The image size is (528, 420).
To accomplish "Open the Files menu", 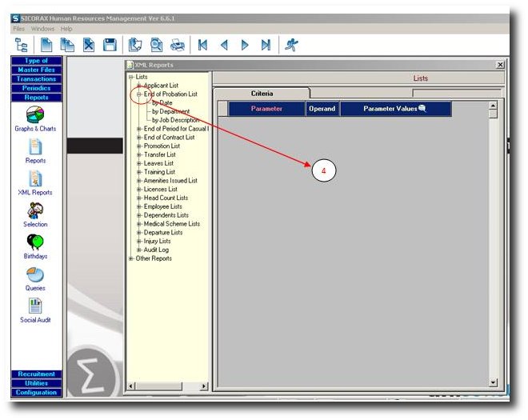I will (19, 29).
